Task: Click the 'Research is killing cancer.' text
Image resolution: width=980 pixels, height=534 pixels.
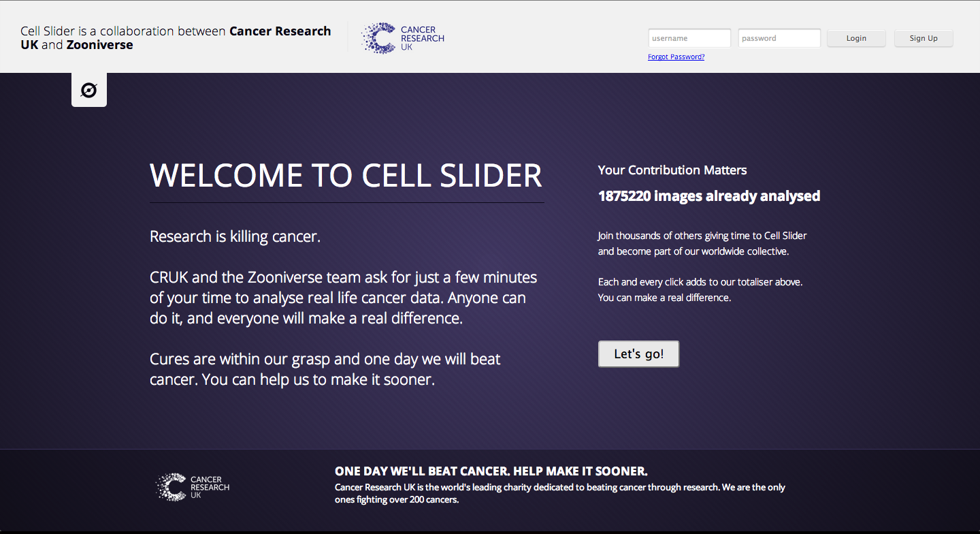Action: click(235, 237)
